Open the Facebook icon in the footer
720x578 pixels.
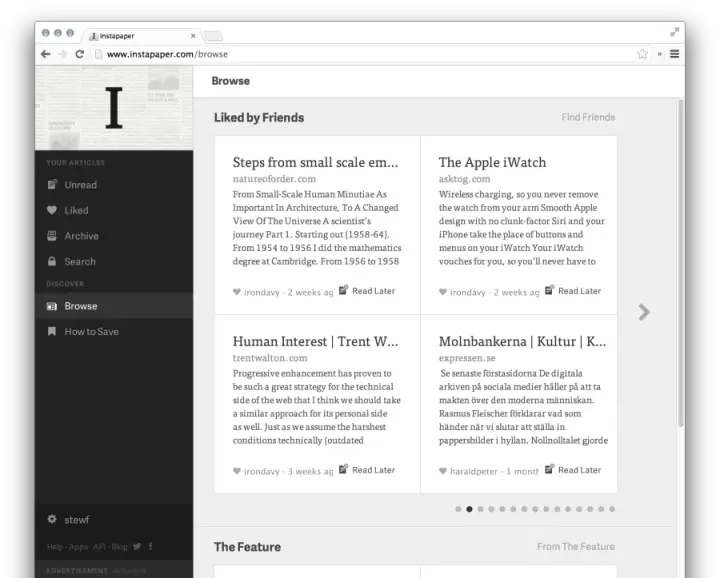coord(150,546)
